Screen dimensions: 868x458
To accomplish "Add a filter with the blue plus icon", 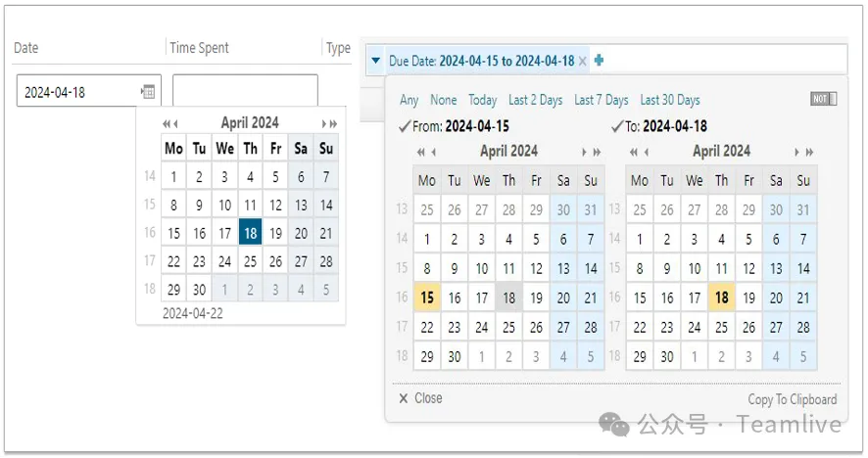I will click(599, 60).
